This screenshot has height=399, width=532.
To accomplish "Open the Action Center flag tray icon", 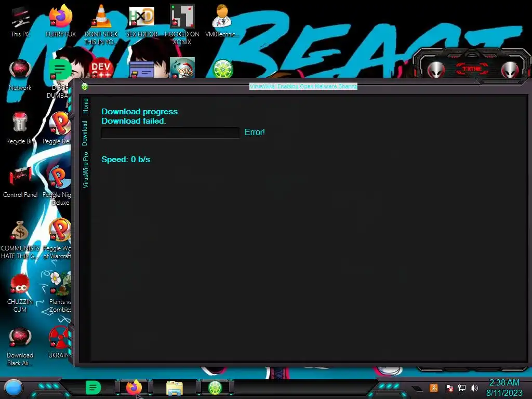I will pos(449,388).
